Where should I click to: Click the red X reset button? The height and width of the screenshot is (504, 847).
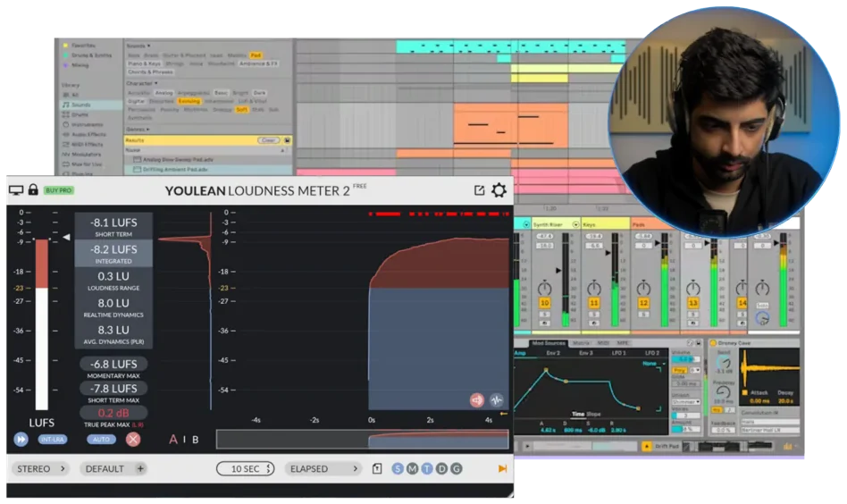[x=133, y=439]
